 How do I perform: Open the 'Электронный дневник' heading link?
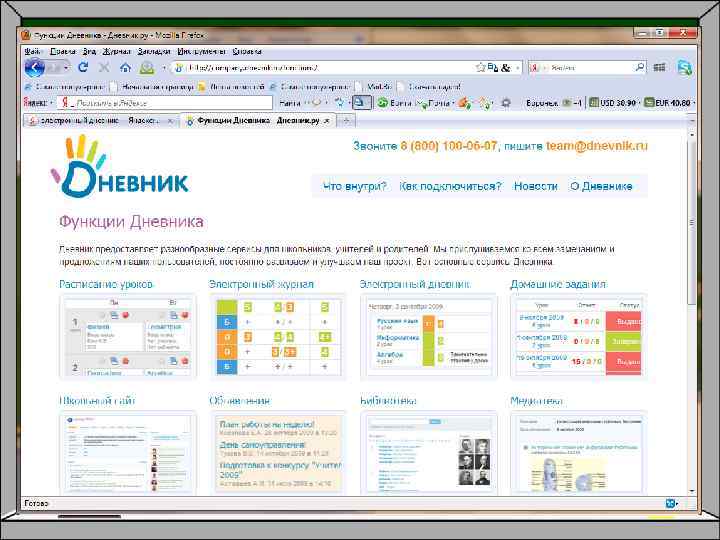coord(415,284)
